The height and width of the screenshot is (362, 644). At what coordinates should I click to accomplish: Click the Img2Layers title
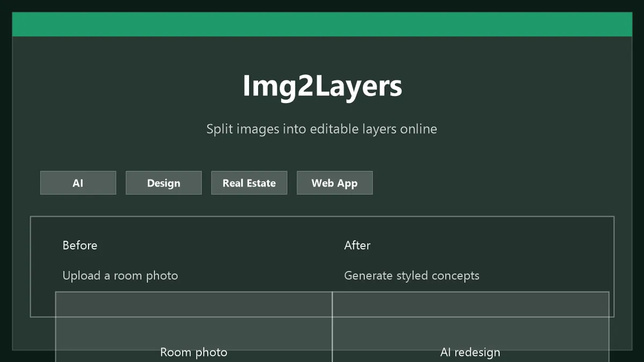click(x=322, y=86)
